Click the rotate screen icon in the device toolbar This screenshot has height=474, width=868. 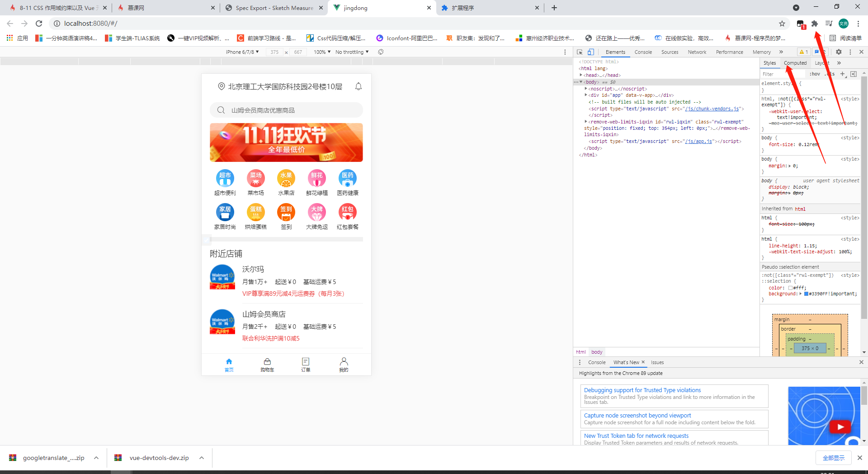pos(381,52)
